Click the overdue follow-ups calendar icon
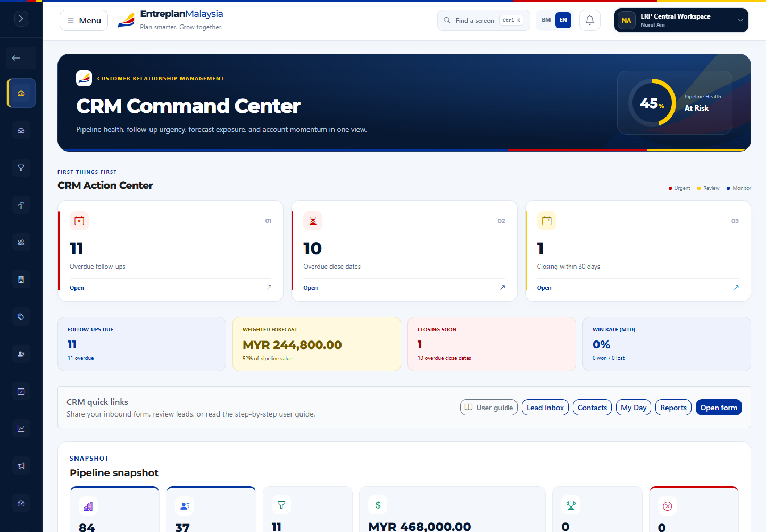The width and height of the screenshot is (766, 532). 79,221
